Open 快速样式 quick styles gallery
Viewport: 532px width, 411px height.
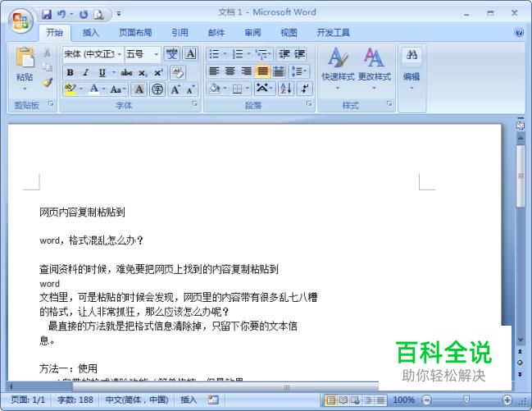pos(338,69)
